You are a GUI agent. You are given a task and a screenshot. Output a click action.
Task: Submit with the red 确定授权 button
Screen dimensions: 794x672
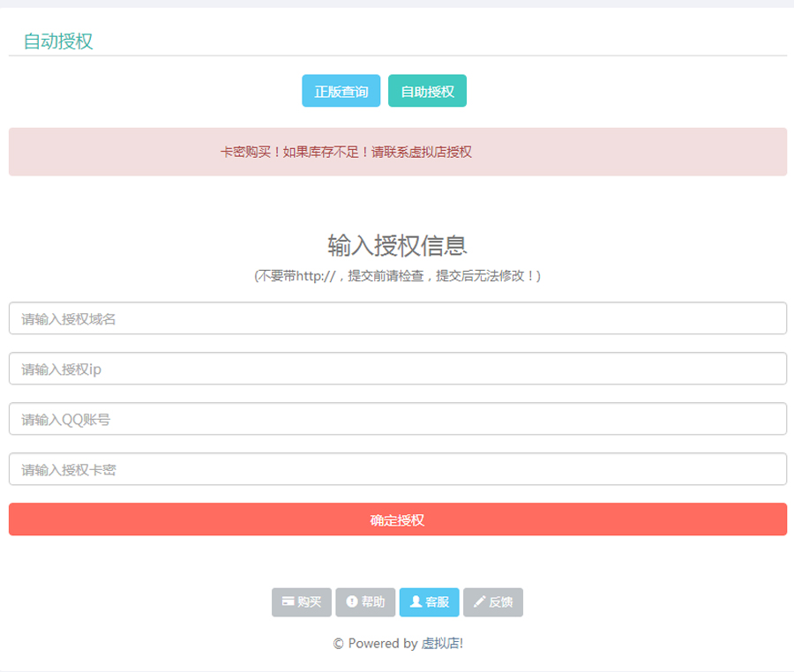[397, 519]
